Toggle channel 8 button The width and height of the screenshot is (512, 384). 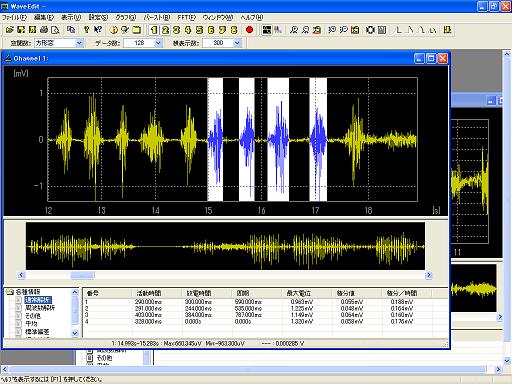pos(234,30)
